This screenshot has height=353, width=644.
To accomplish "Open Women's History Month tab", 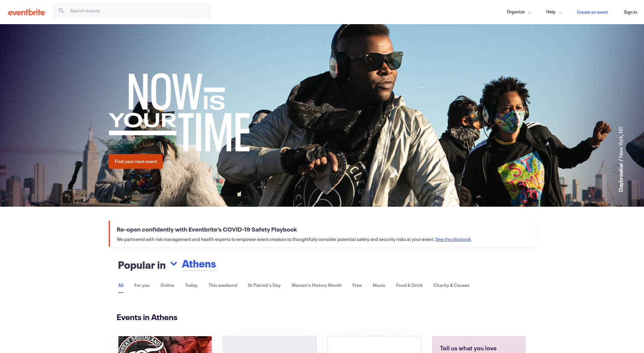I will 316,285.
